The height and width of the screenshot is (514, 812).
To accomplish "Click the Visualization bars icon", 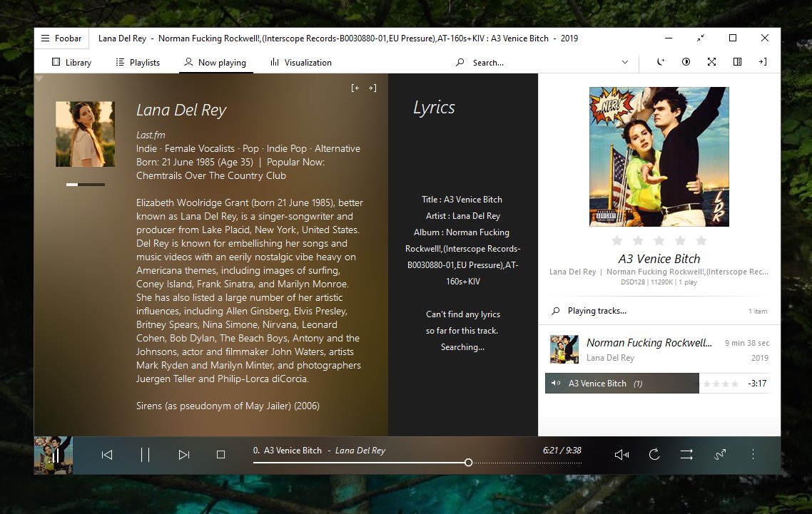I will point(275,62).
